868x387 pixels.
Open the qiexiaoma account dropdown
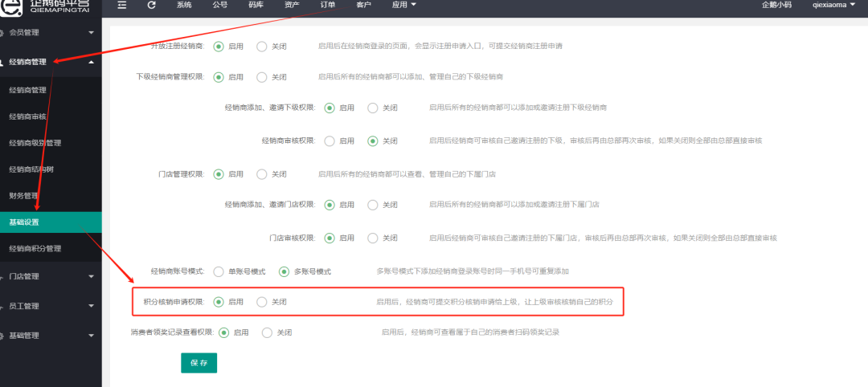click(x=833, y=5)
